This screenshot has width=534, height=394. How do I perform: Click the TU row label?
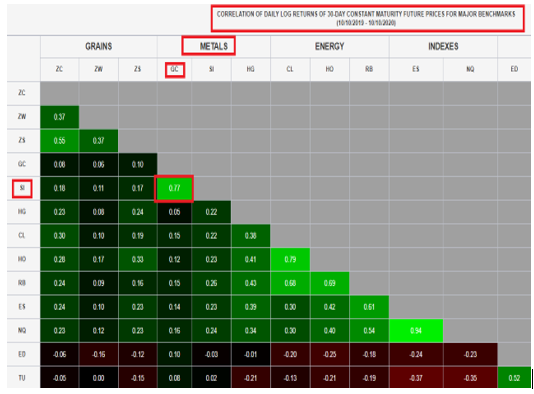pyautogui.click(x=22, y=378)
